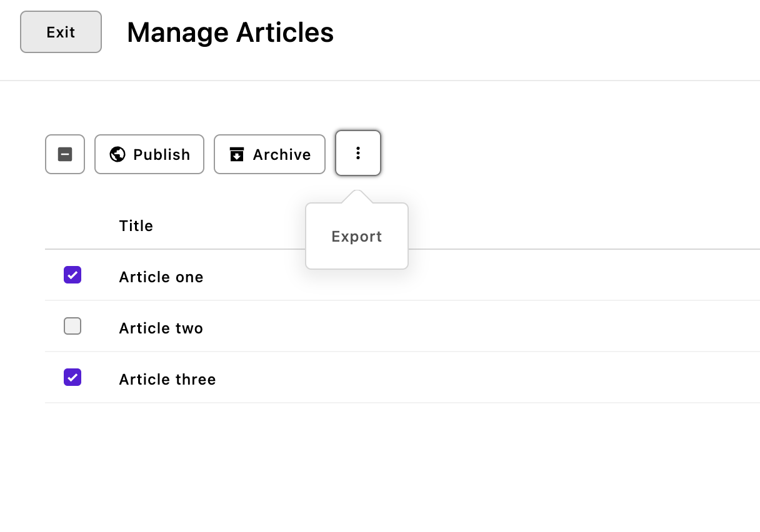Open the Article two title
Viewport: 760px width, 532px height.
pyautogui.click(x=161, y=328)
